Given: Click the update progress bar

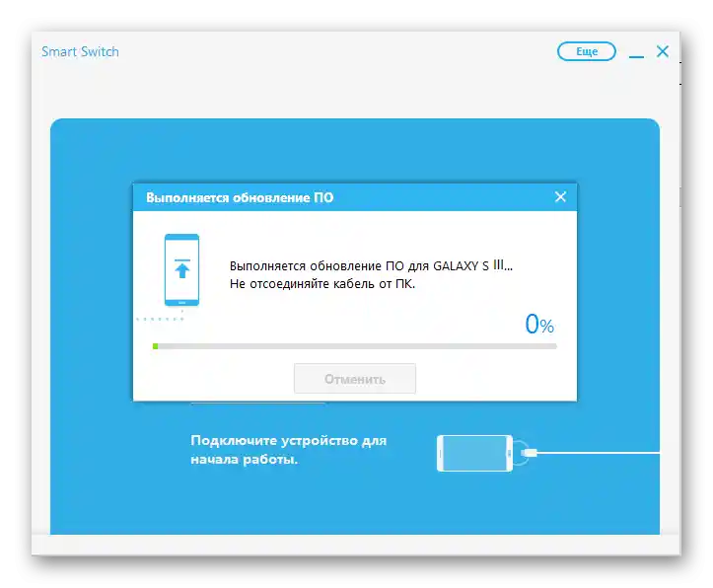Looking at the screenshot, I should [355, 346].
